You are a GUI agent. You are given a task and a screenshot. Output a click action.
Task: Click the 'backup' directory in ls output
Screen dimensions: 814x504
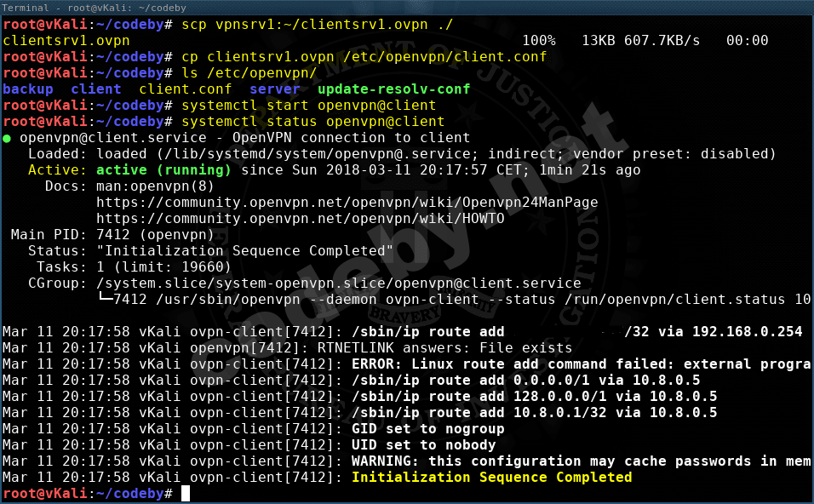tap(28, 89)
